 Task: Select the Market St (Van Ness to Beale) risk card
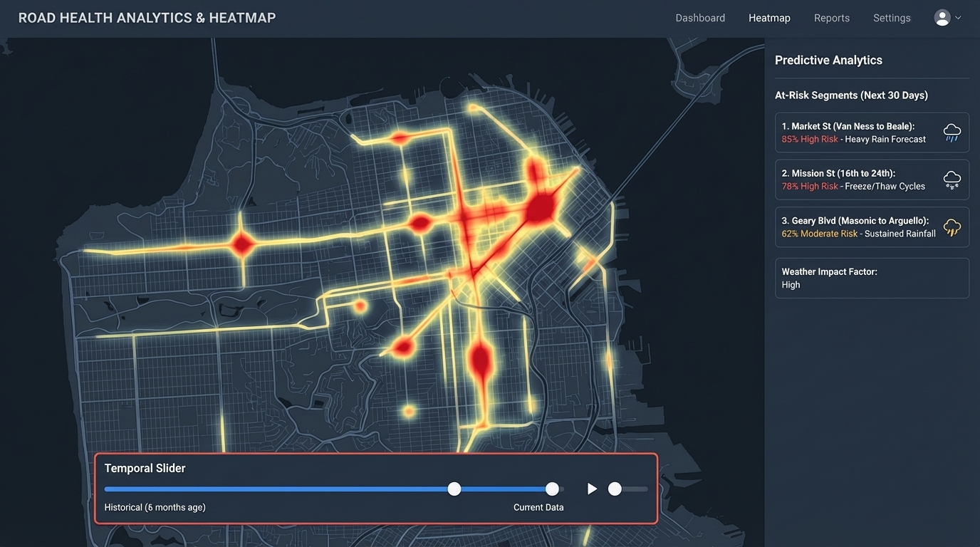pyautogui.click(x=872, y=132)
